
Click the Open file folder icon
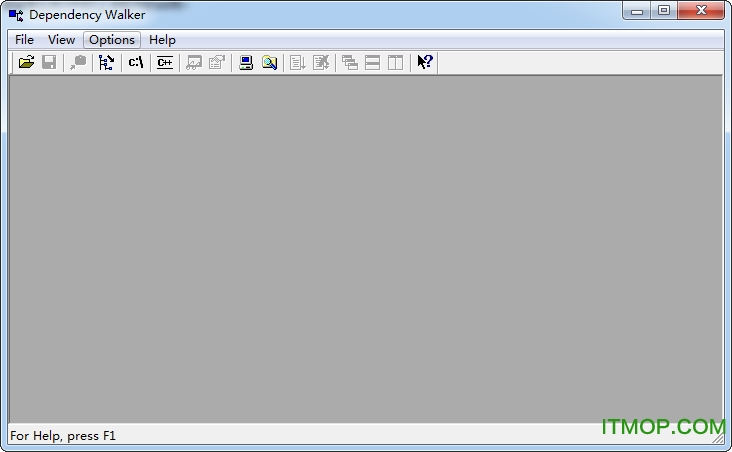tap(27, 62)
